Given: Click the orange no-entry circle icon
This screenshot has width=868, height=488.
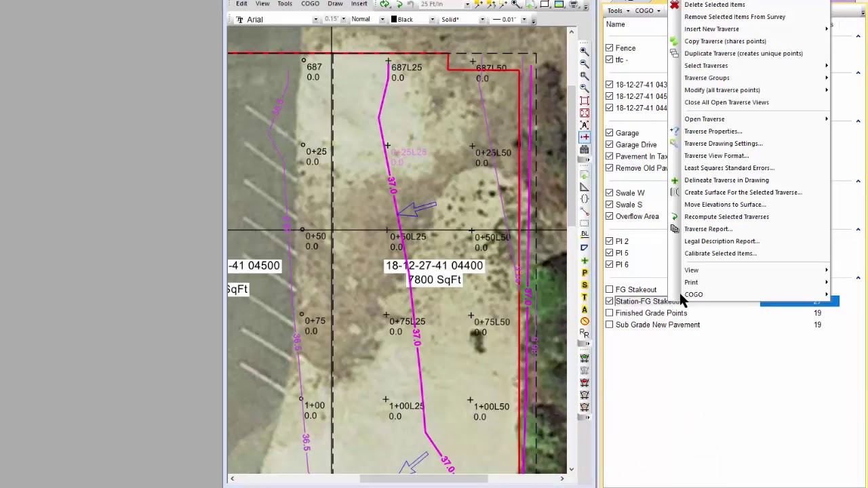Looking at the screenshot, I should (585, 321).
